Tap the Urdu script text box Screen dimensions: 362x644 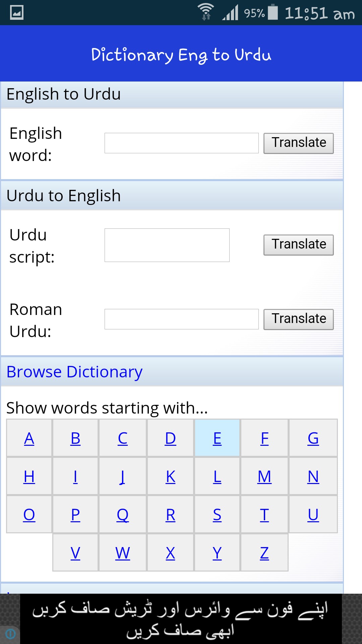167,245
